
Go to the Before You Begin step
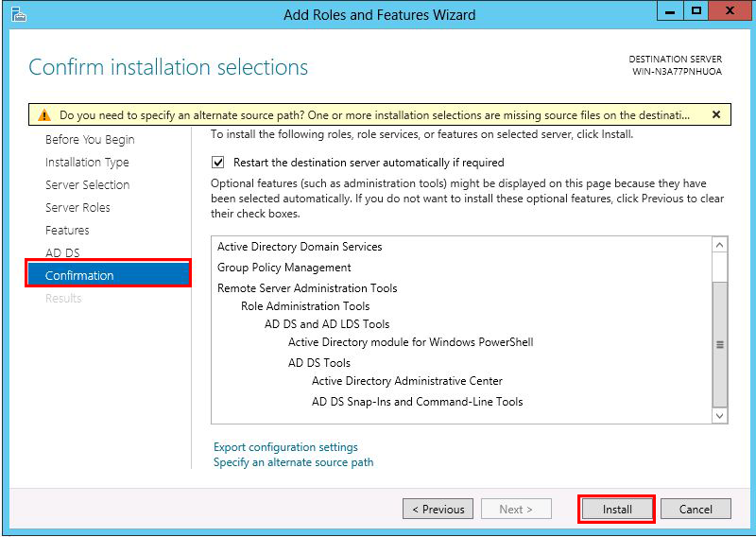[x=90, y=139]
